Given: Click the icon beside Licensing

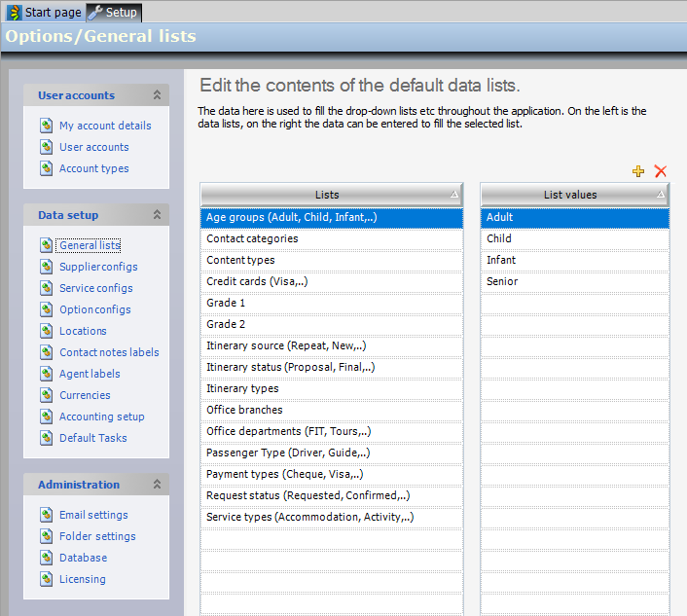Looking at the screenshot, I should pos(47,579).
